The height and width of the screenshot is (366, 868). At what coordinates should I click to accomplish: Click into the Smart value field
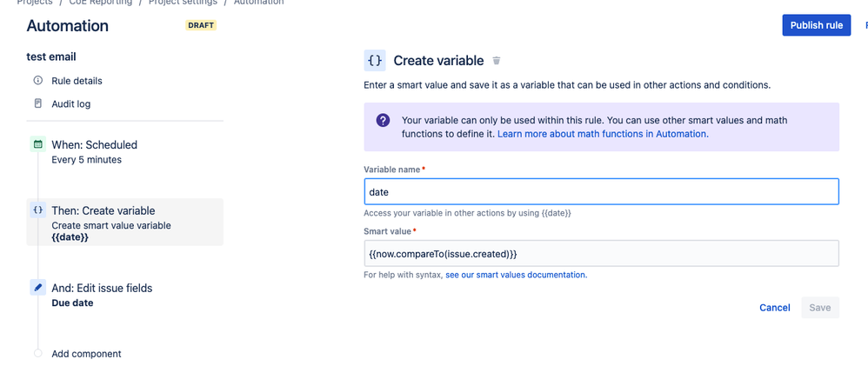[601, 254]
